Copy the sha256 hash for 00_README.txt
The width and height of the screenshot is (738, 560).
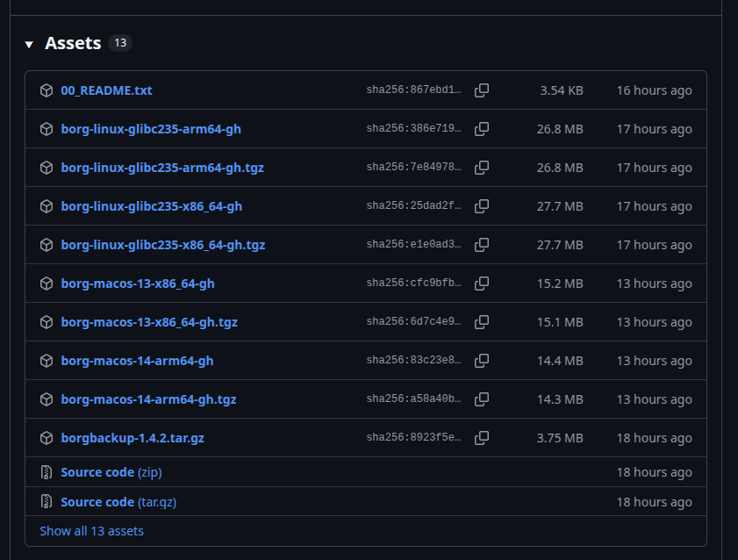click(482, 90)
